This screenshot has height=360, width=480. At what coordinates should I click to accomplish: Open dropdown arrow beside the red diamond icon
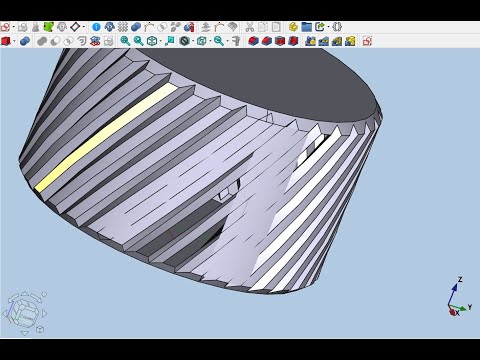(x=84, y=27)
